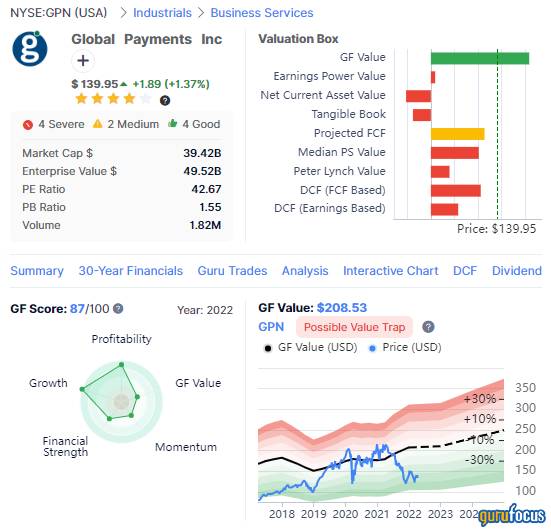
Task: Open the Dividend tab
Action: click(x=517, y=271)
